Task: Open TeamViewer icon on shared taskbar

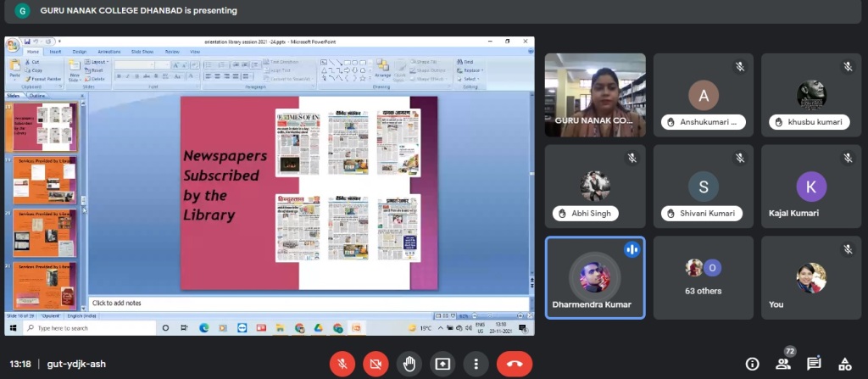Action: coord(242,328)
